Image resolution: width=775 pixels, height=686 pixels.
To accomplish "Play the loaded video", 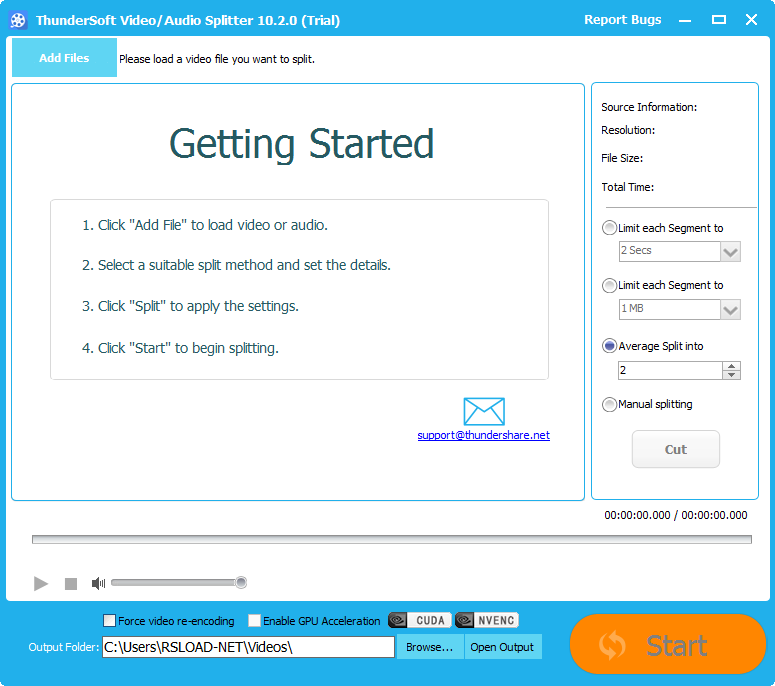I will click(x=41, y=584).
